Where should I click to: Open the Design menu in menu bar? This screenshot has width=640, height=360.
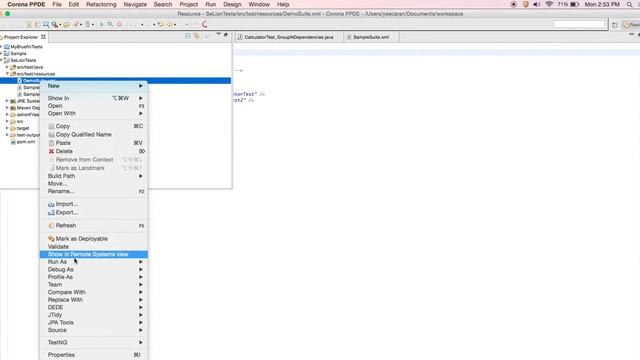click(x=232, y=4)
